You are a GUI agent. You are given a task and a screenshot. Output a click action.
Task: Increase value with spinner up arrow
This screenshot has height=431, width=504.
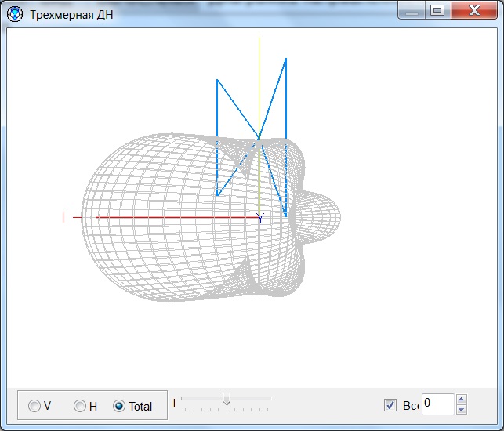tap(461, 399)
